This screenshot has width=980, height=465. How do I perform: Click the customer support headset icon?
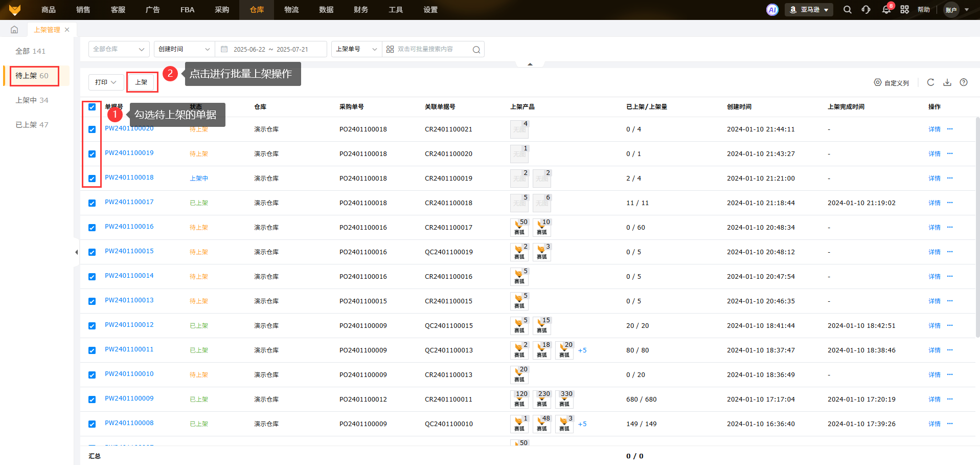click(x=866, y=10)
